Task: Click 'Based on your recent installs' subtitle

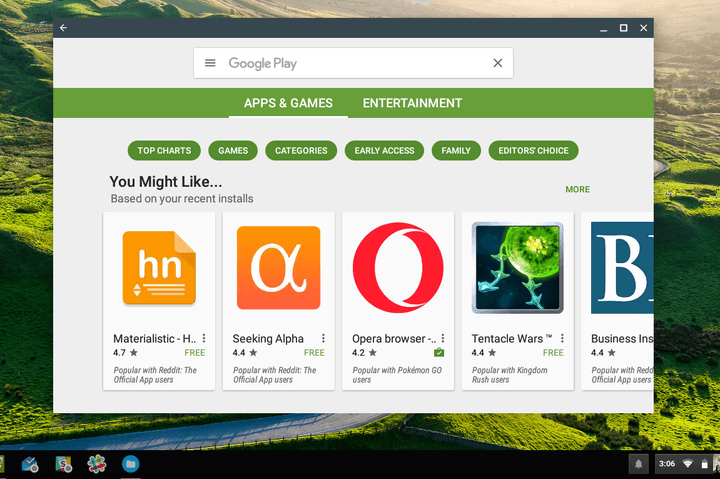Action: click(x=182, y=198)
